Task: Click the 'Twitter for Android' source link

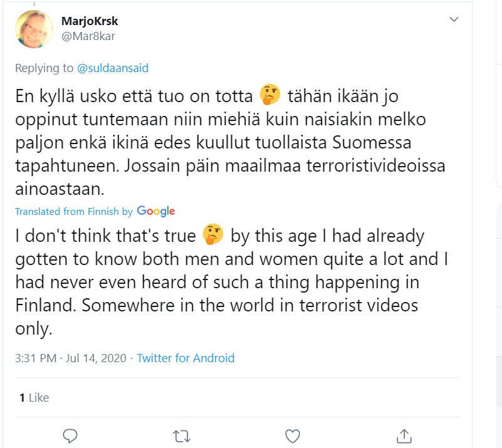Action: click(x=186, y=358)
